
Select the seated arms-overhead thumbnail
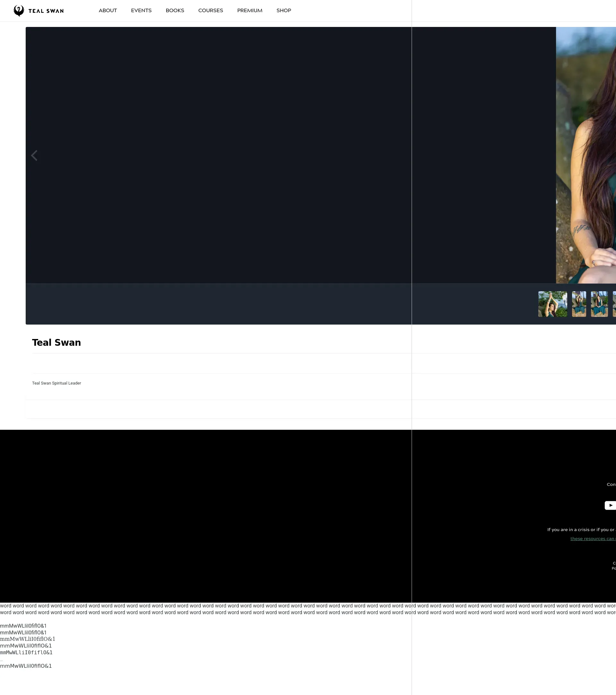[578, 304]
